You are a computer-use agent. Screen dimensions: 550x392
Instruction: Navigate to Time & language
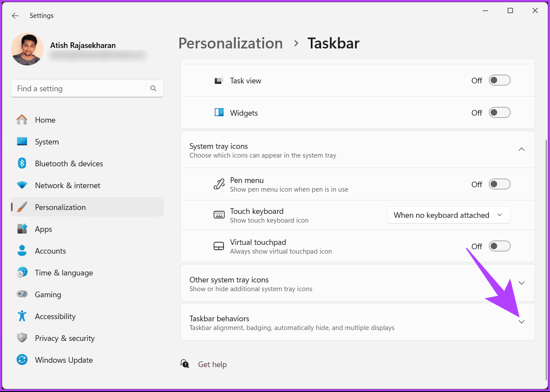87,272
